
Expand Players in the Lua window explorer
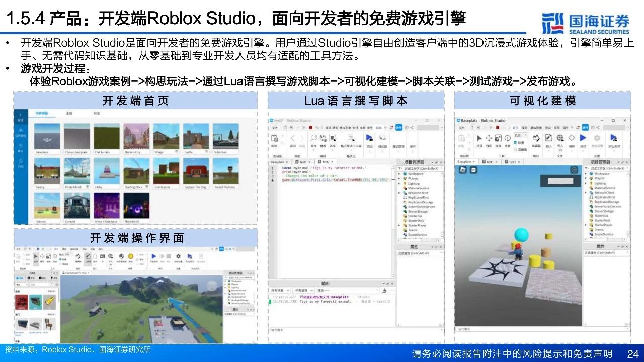[399, 178]
